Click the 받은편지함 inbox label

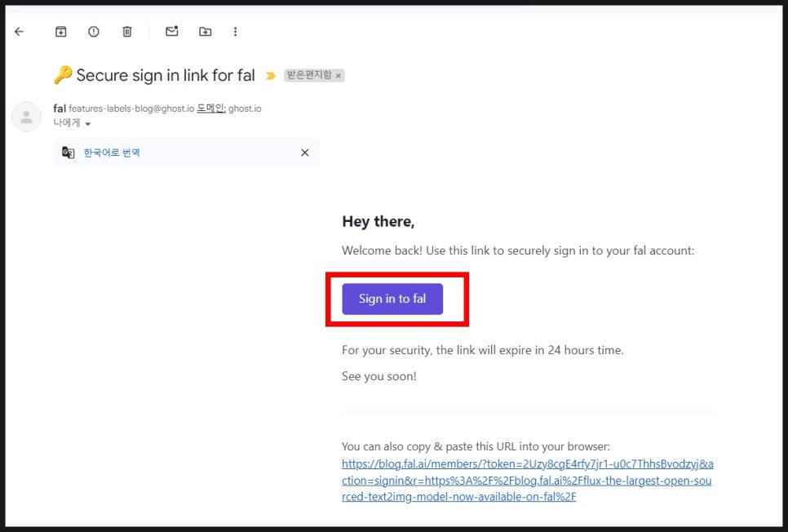[x=309, y=75]
